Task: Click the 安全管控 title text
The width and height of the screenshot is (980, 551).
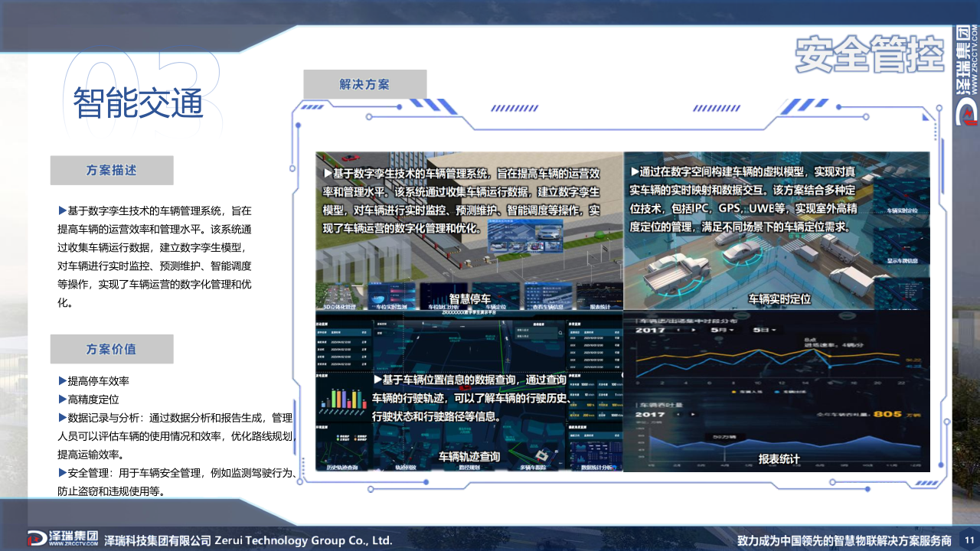Action: (x=869, y=53)
